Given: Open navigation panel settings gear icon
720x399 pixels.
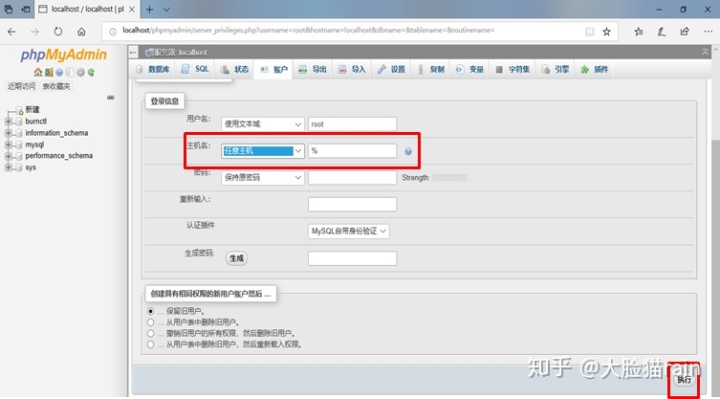Looking at the screenshot, I should point(80,72).
